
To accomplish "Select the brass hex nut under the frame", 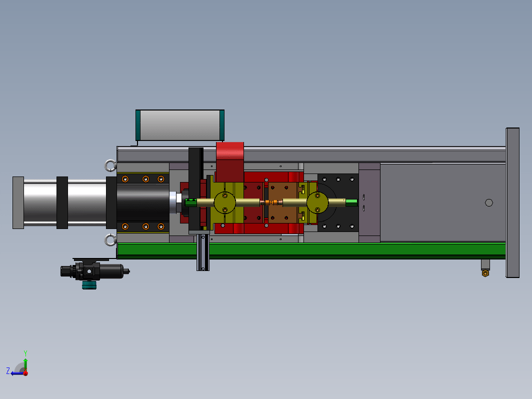I will [485, 273].
